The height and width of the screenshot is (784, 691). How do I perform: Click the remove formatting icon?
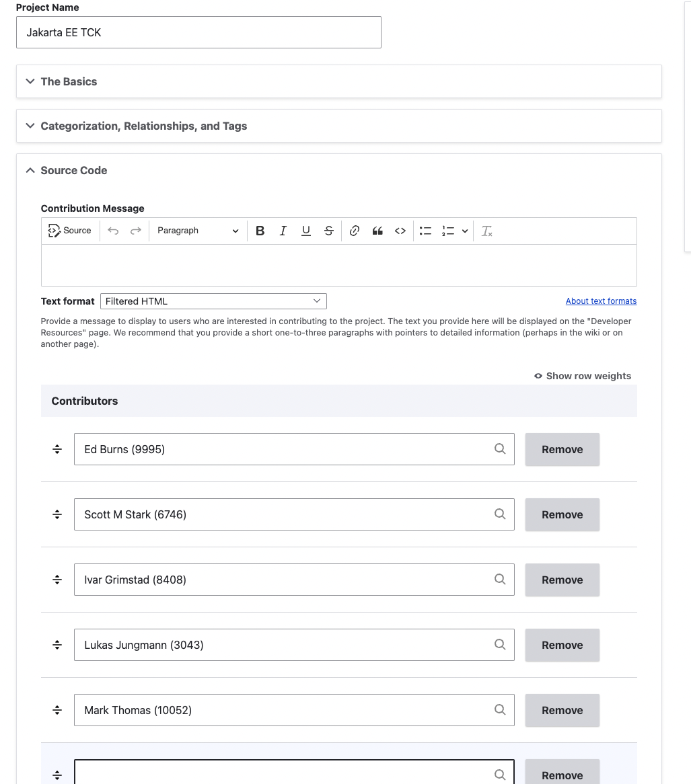[487, 231]
